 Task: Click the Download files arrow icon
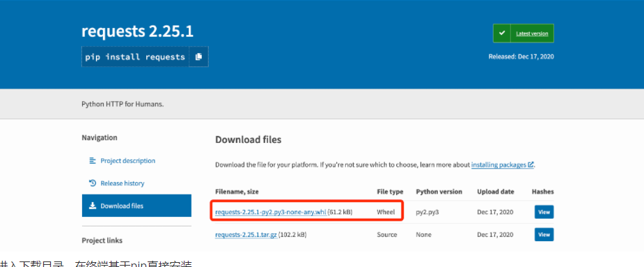coord(93,206)
